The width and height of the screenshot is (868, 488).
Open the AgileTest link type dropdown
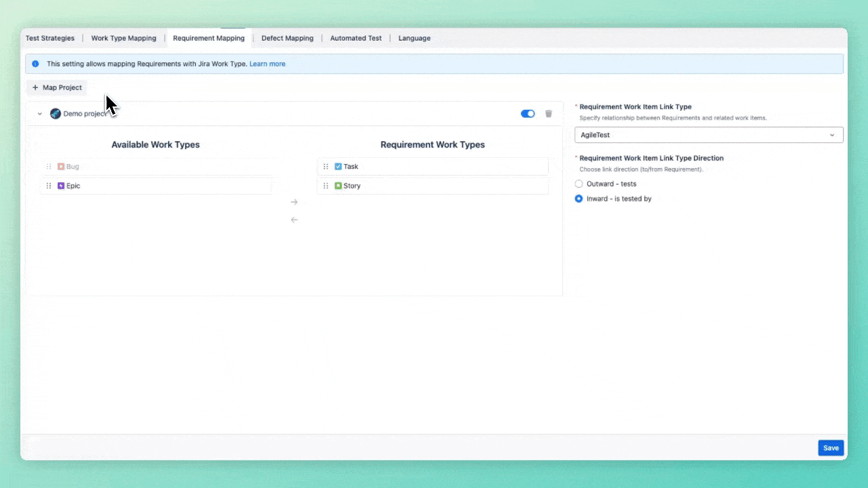pos(709,135)
